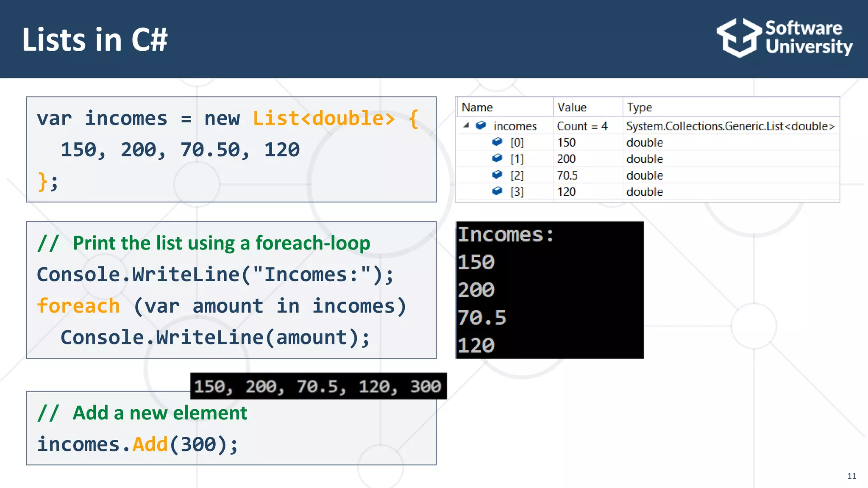This screenshot has height=488, width=868.
Task: Click 150 in the console output
Action: (476, 262)
